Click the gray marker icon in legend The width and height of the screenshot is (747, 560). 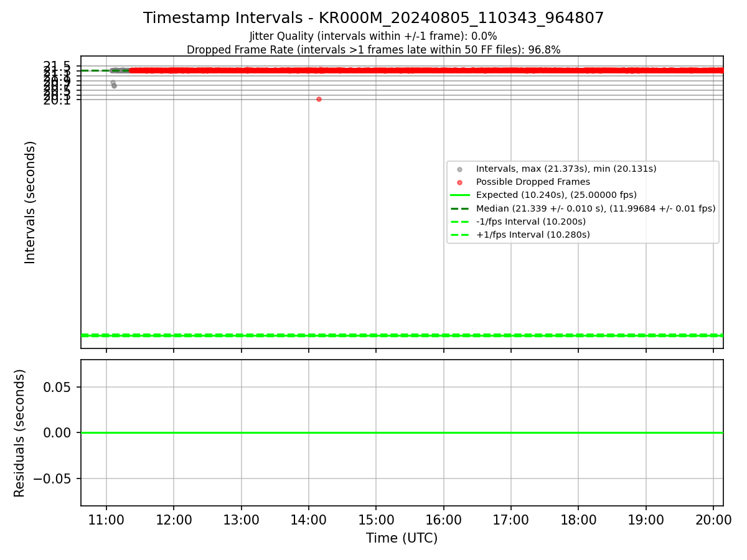point(459,169)
